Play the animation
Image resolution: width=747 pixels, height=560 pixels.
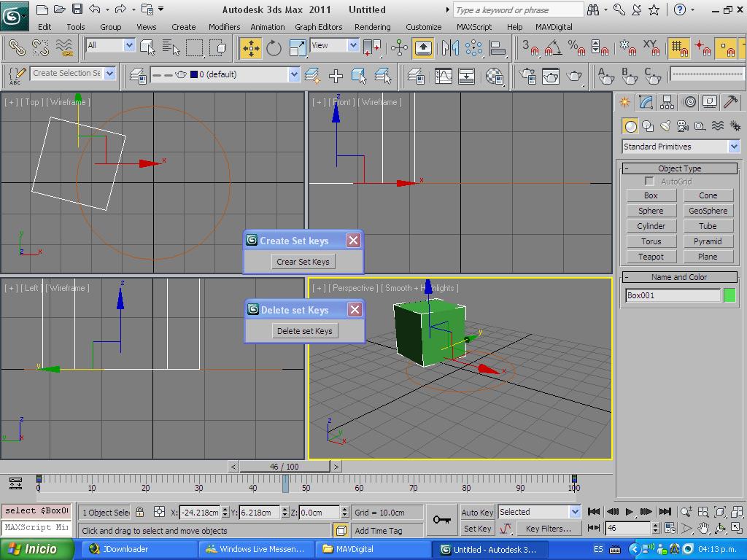click(630, 512)
